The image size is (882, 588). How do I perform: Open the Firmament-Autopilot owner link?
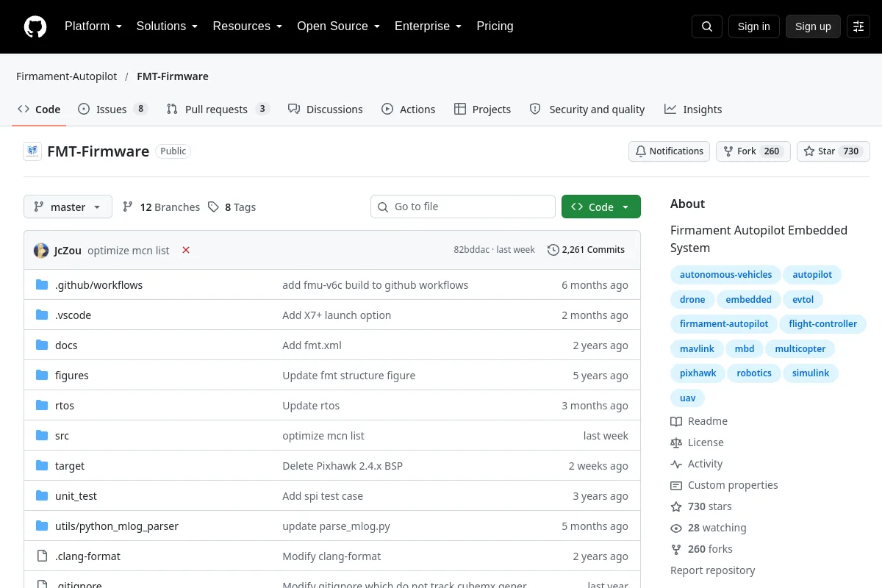click(67, 76)
